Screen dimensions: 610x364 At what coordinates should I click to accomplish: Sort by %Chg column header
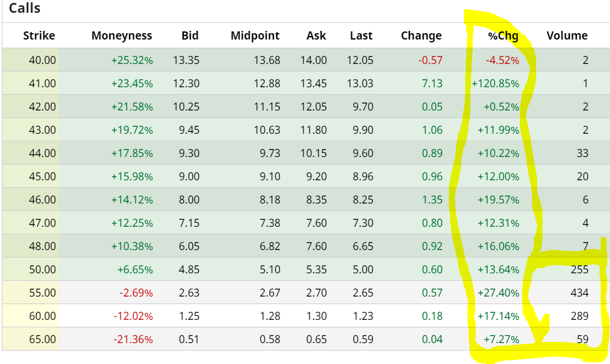pyautogui.click(x=503, y=35)
